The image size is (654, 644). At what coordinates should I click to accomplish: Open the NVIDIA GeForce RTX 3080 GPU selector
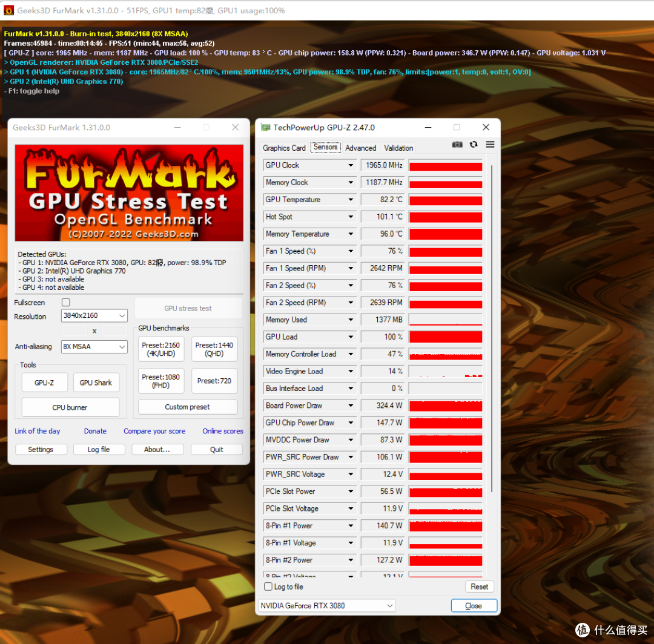tap(327, 606)
